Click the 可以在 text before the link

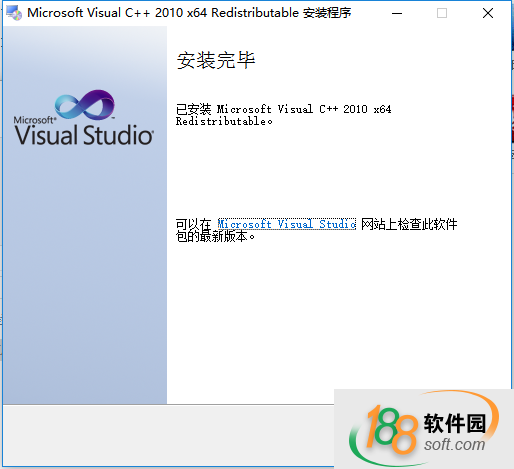(194, 224)
